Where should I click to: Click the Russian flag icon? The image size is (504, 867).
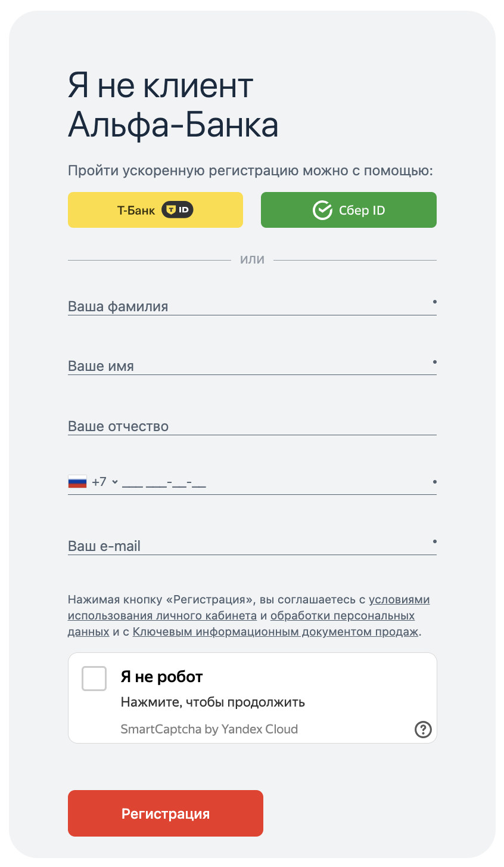click(77, 482)
